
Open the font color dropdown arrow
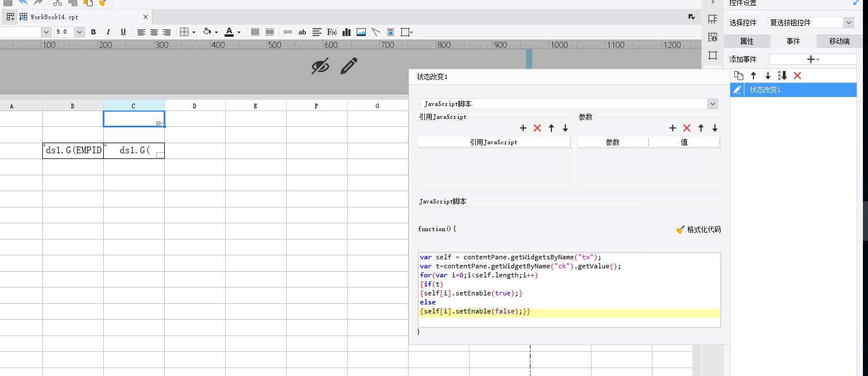(239, 32)
